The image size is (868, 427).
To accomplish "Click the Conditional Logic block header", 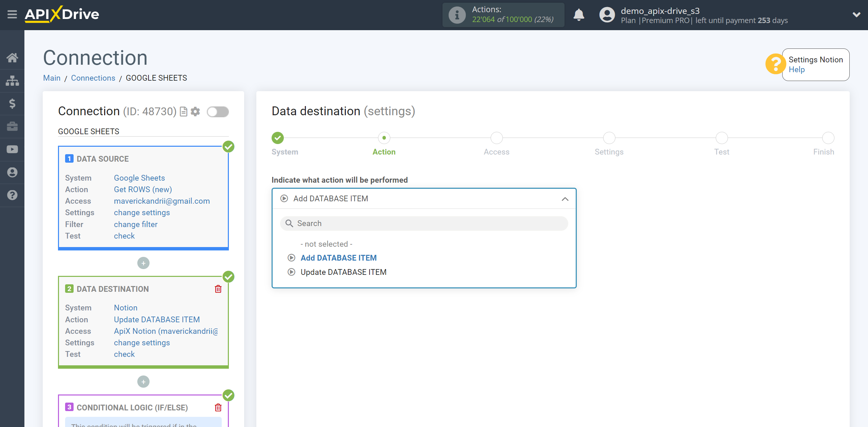I will pyautogui.click(x=132, y=408).
